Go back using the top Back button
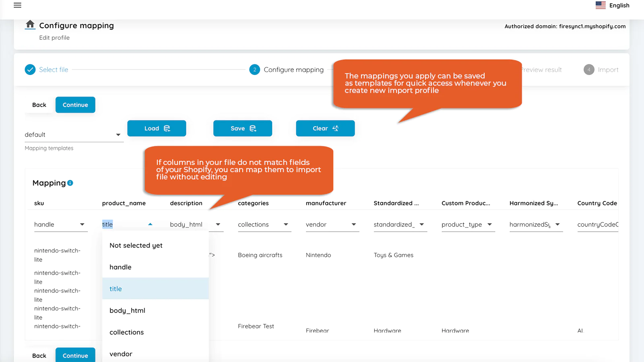This screenshot has height=362, width=644. click(x=39, y=105)
